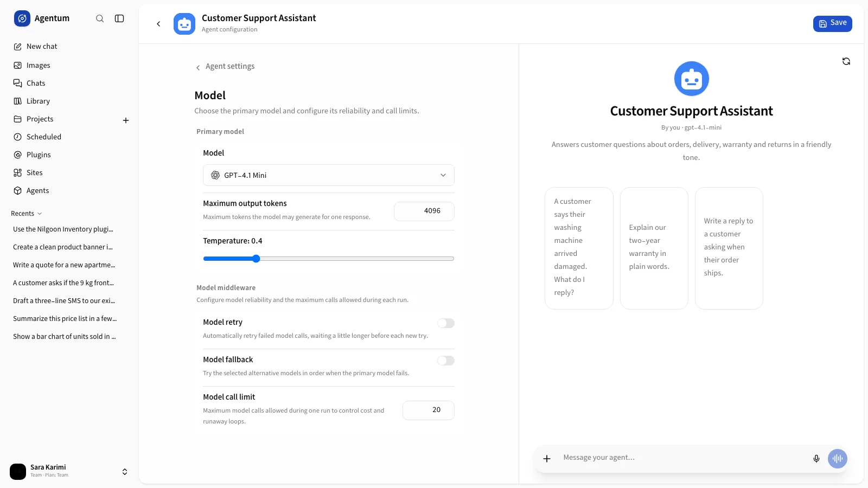The image size is (868, 488).
Task: Return to Agent settings
Action: click(x=225, y=67)
